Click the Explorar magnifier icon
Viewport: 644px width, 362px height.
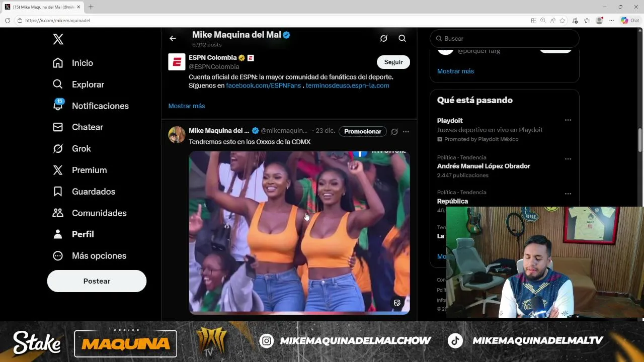(x=58, y=84)
